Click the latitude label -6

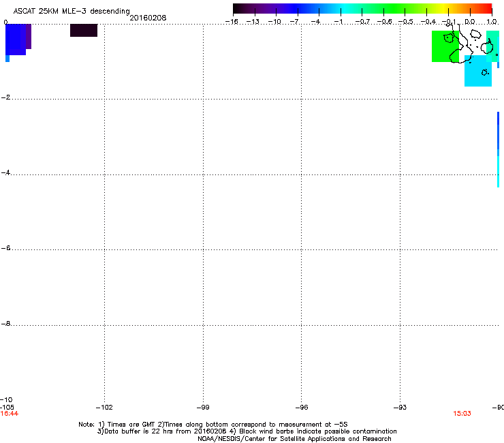pos(5,248)
